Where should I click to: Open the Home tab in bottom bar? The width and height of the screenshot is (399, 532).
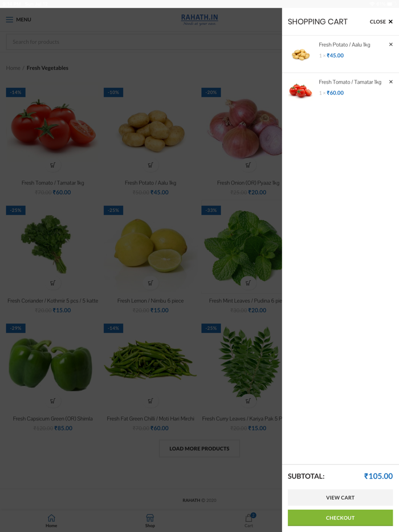click(x=51, y=521)
